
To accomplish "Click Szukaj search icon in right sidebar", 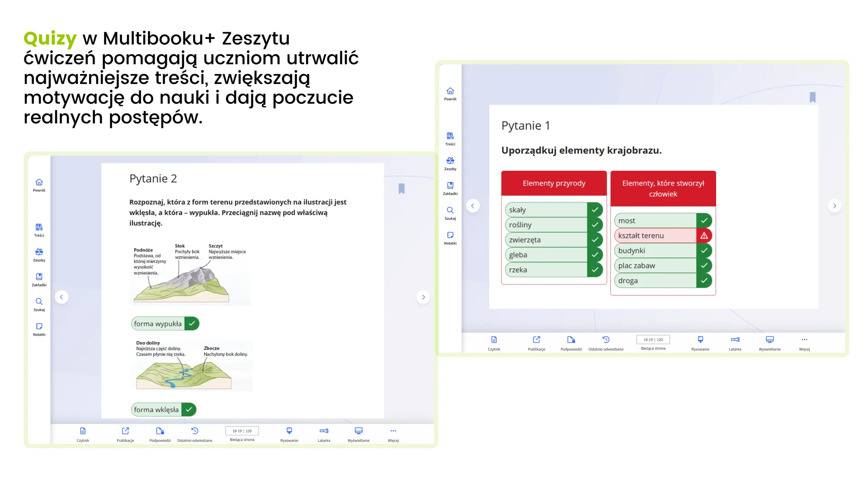I will pyautogui.click(x=450, y=211).
